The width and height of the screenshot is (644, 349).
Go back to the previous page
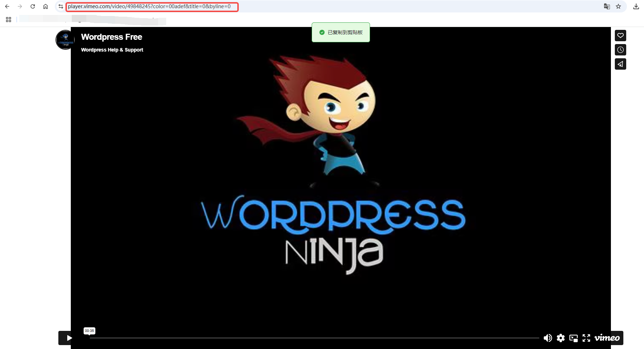pyautogui.click(x=7, y=6)
